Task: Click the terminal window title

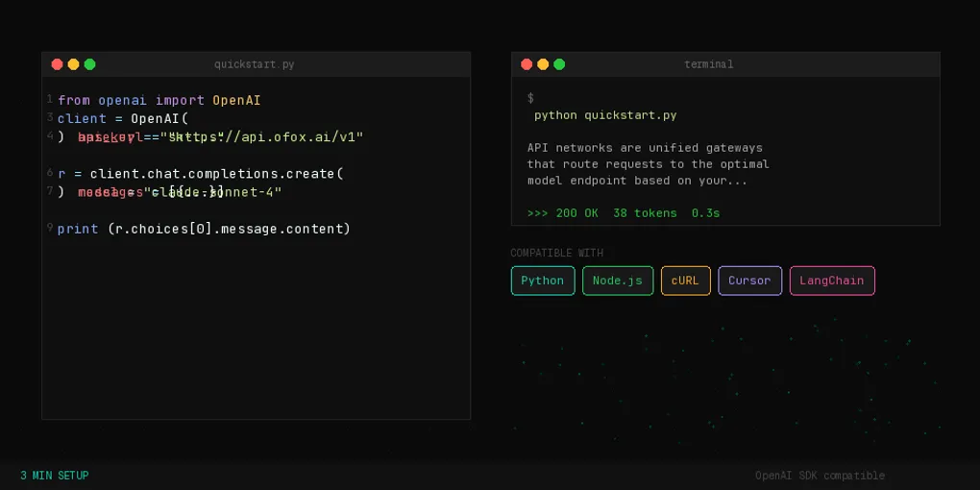Action: pyautogui.click(x=709, y=64)
